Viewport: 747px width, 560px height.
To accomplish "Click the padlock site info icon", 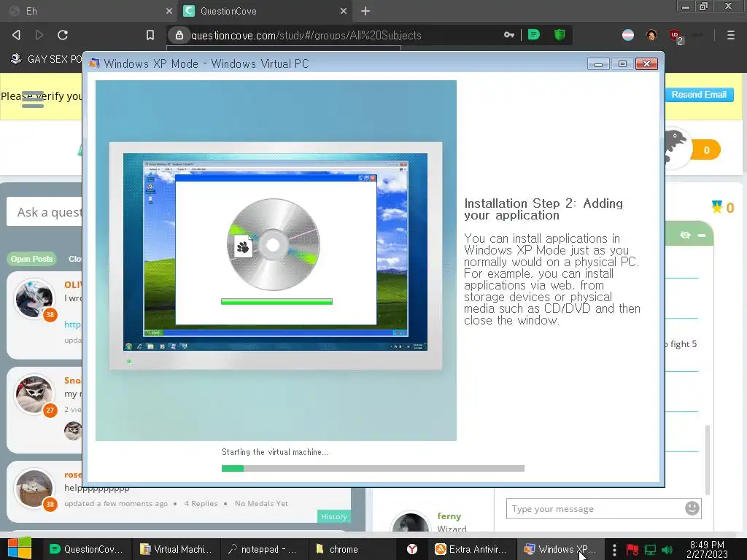I will [x=179, y=35].
